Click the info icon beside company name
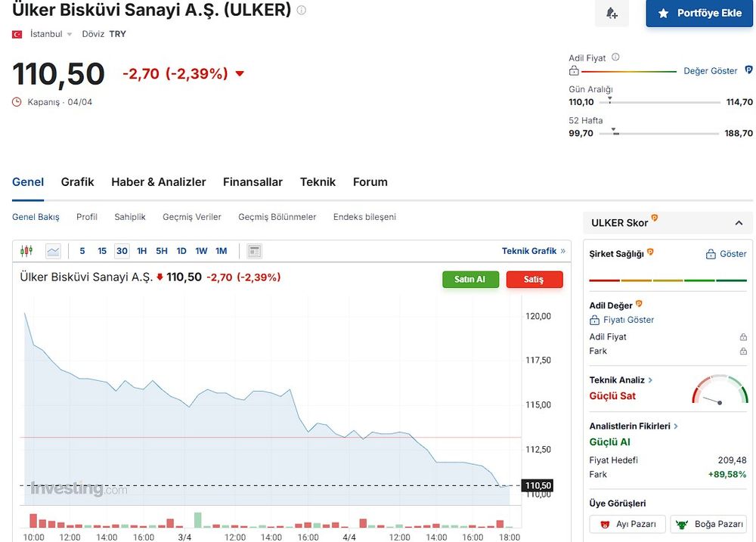756x542 pixels. (x=302, y=10)
